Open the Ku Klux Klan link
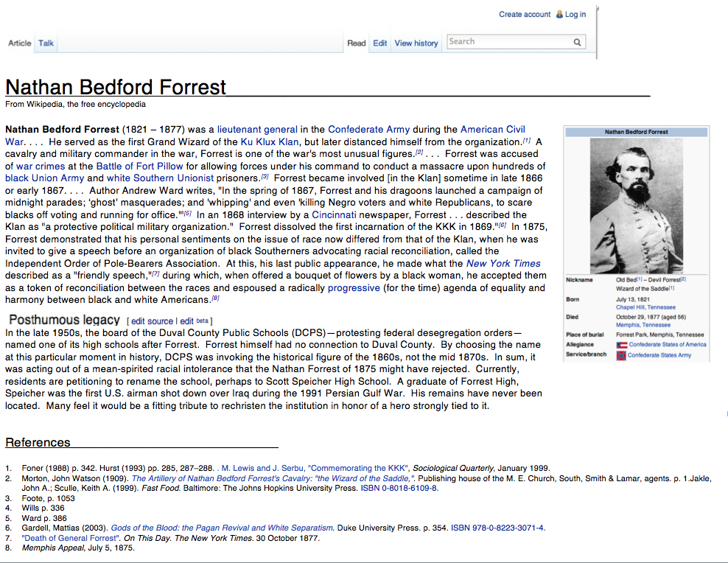728x563 pixels. 270,141
